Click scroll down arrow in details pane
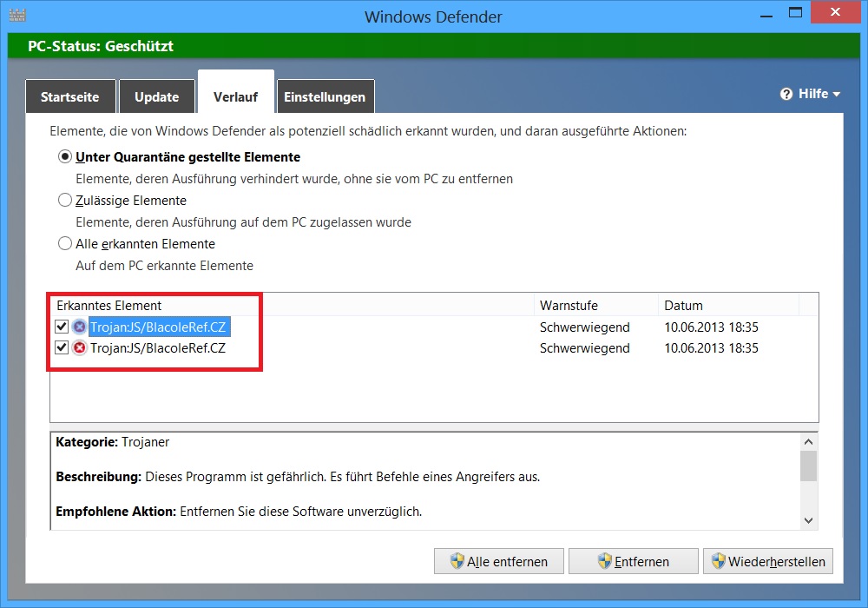Screen dimensions: 868x608 [x=808, y=520]
